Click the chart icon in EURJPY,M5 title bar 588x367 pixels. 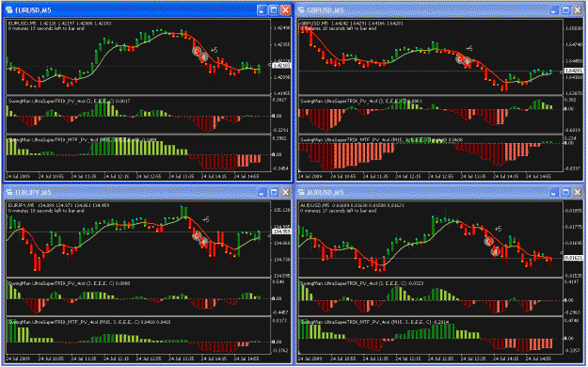tap(9, 192)
